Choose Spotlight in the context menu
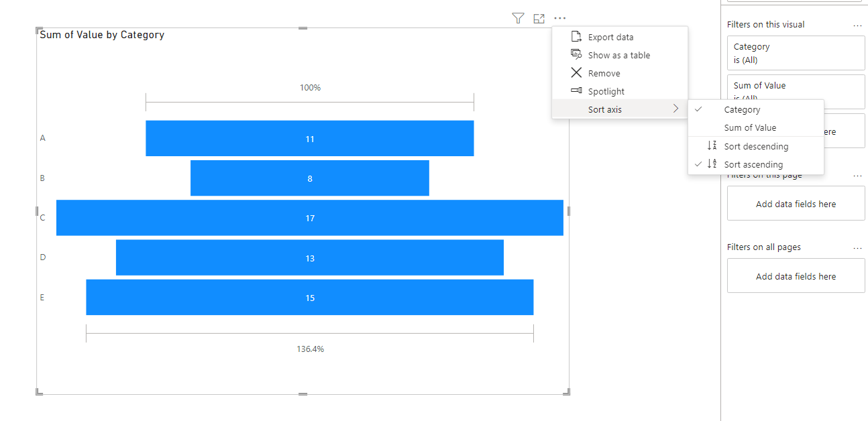This screenshot has height=421, width=868. [620, 91]
